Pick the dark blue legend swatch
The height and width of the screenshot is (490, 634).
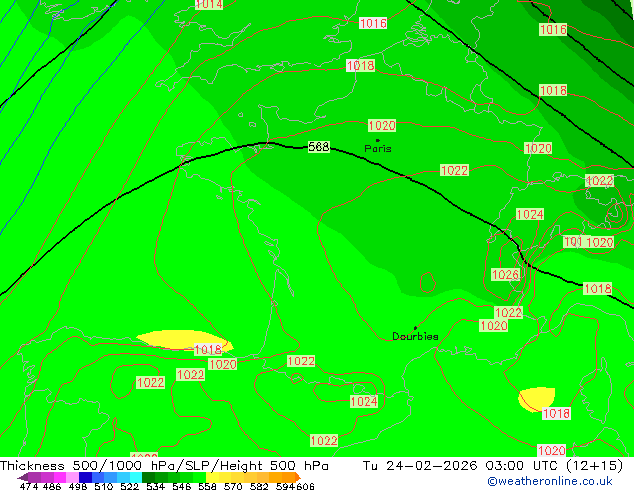[x=85, y=477]
